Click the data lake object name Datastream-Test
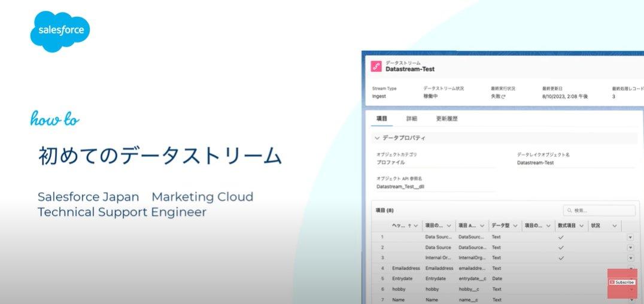Screen dimensions: 644x304 535,163
